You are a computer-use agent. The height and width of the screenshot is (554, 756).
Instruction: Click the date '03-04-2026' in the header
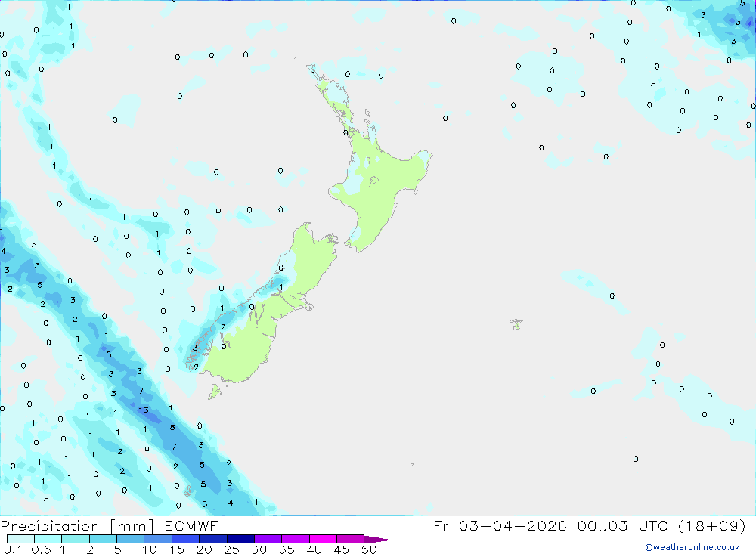(x=513, y=525)
